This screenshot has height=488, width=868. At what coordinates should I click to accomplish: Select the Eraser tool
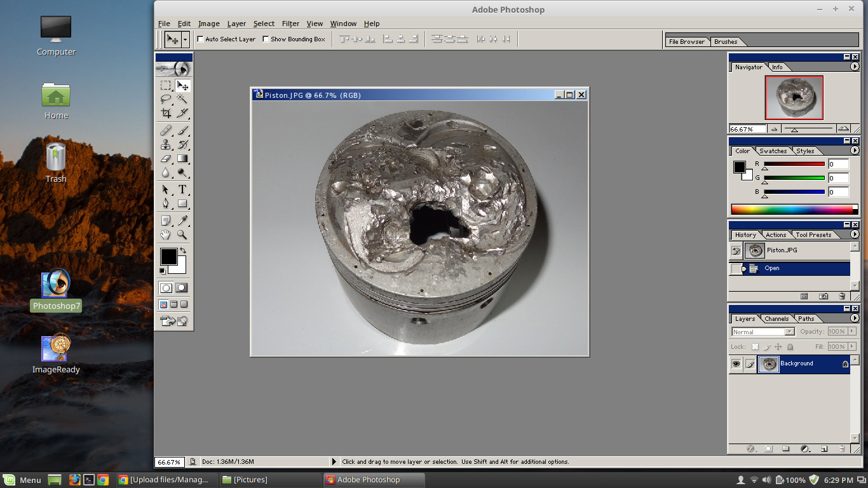pyautogui.click(x=166, y=158)
